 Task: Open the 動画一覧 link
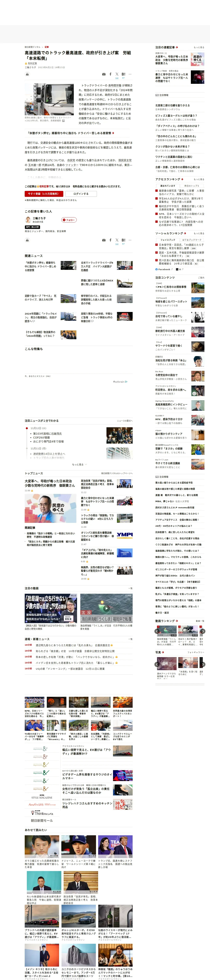(200, 621)
